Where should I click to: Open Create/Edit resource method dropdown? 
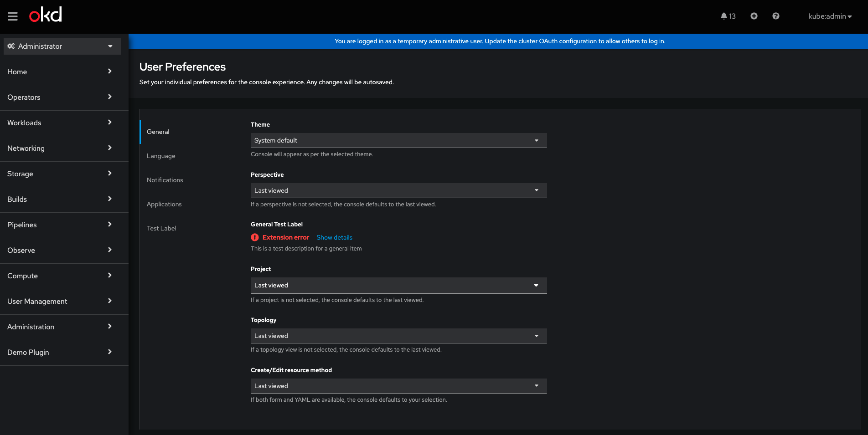398,386
